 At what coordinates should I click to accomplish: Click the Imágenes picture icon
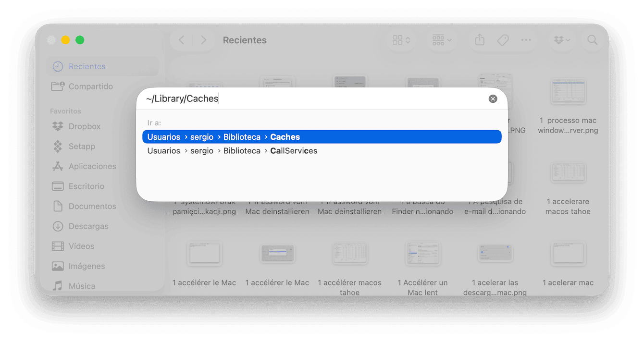pyautogui.click(x=58, y=266)
